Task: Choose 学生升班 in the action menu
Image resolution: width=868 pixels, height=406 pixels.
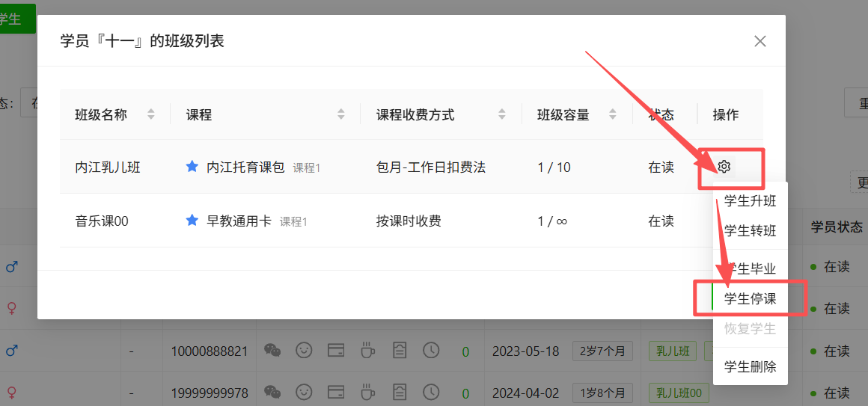Action: pos(750,200)
